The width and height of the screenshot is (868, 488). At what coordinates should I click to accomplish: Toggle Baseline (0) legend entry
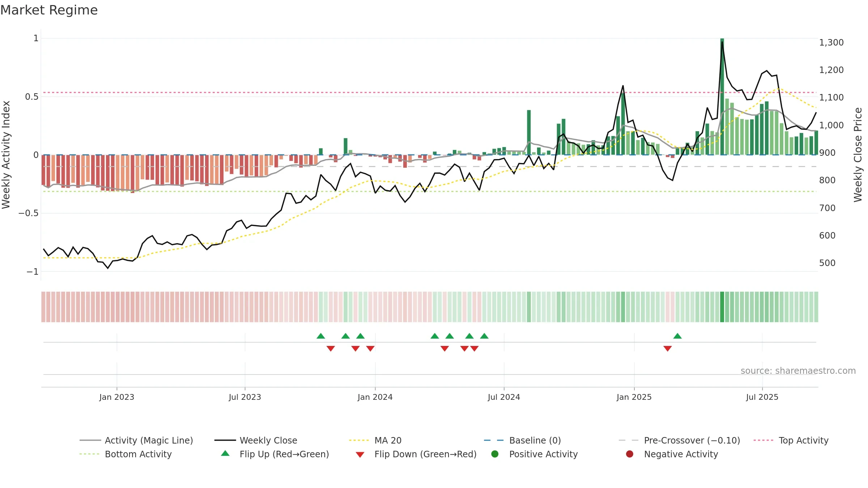coord(522,440)
